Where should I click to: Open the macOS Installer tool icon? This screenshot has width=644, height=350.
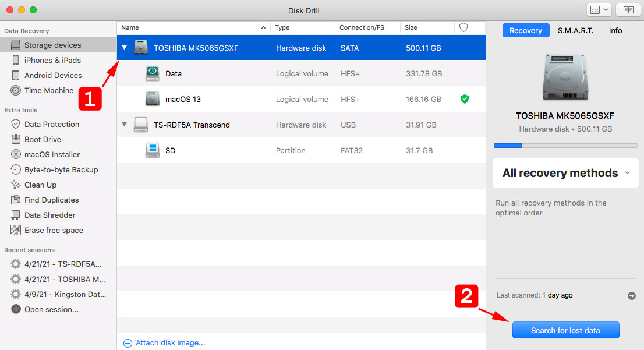(x=16, y=154)
